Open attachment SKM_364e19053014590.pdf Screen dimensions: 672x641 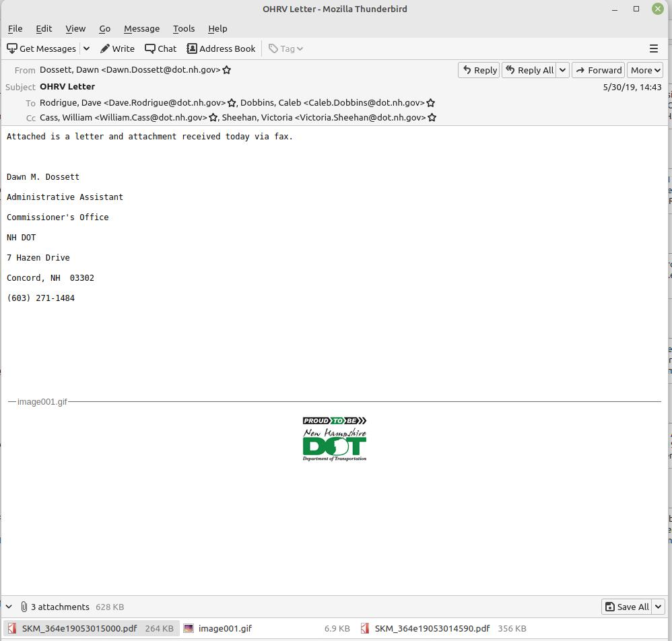(x=432, y=628)
